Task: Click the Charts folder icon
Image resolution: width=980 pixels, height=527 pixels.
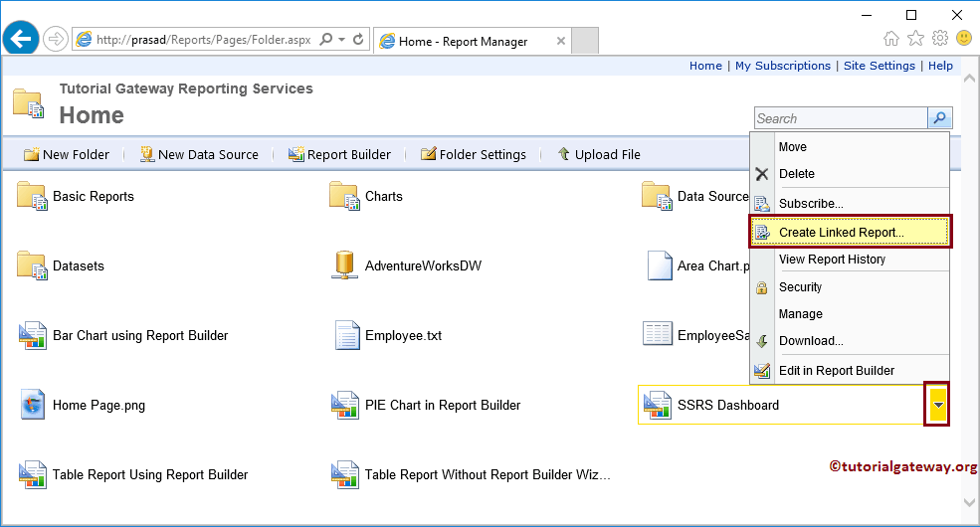Action: coord(344,196)
